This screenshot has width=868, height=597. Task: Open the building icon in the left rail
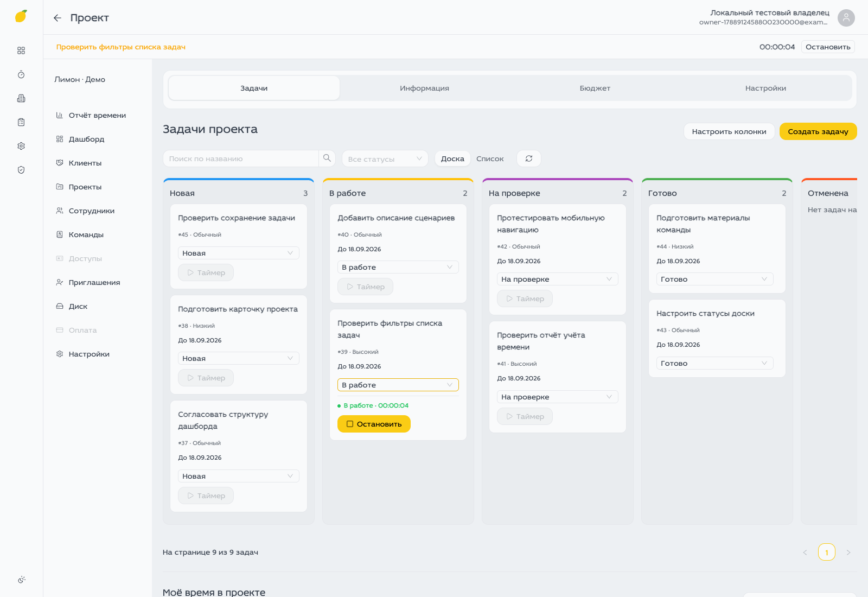click(x=21, y=98)
